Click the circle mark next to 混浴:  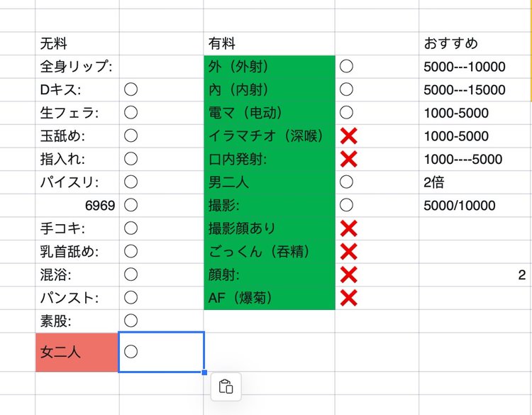tap(131, 275)
